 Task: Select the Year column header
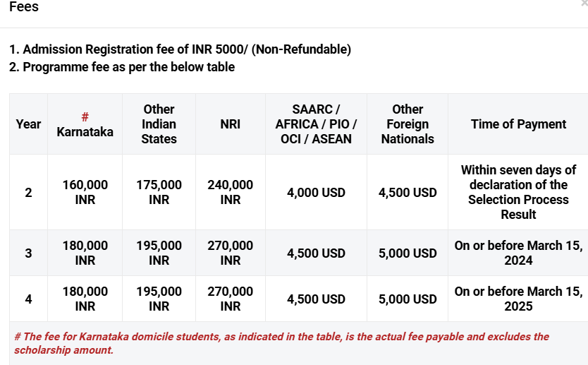coord(28,124)
